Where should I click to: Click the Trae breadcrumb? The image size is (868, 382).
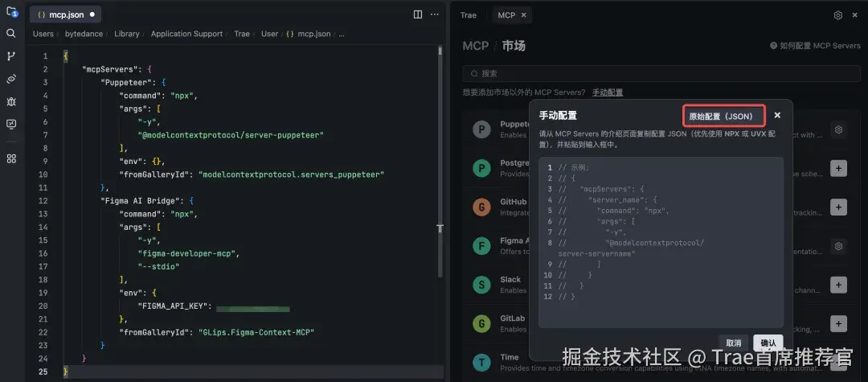tap(242, 34)
